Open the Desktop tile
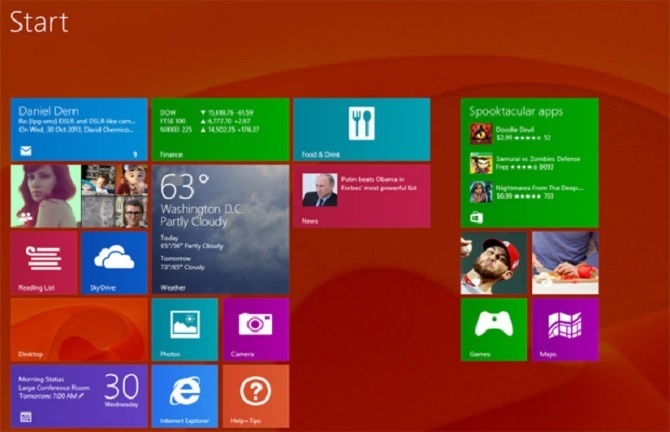 tap(79, 329)
